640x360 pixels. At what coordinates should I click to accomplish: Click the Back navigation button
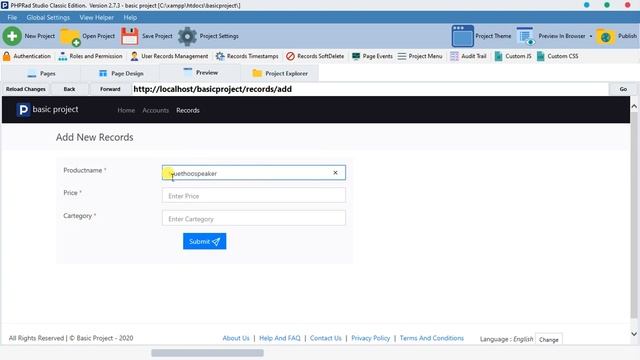click(69, 89)
